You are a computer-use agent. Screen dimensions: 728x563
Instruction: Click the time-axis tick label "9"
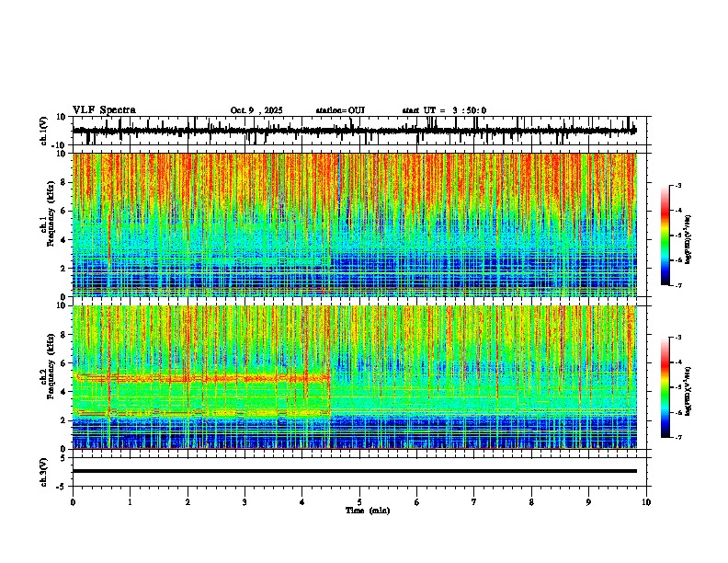[588, 502]
